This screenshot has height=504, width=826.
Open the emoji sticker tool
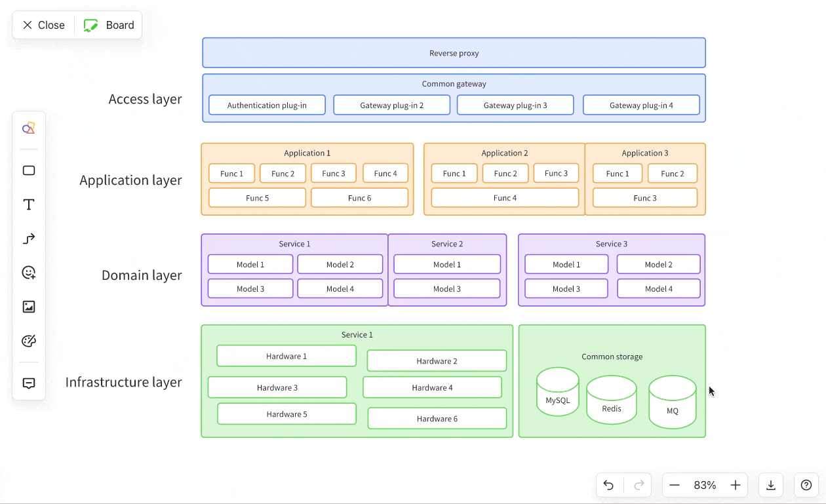click(29, 273)
